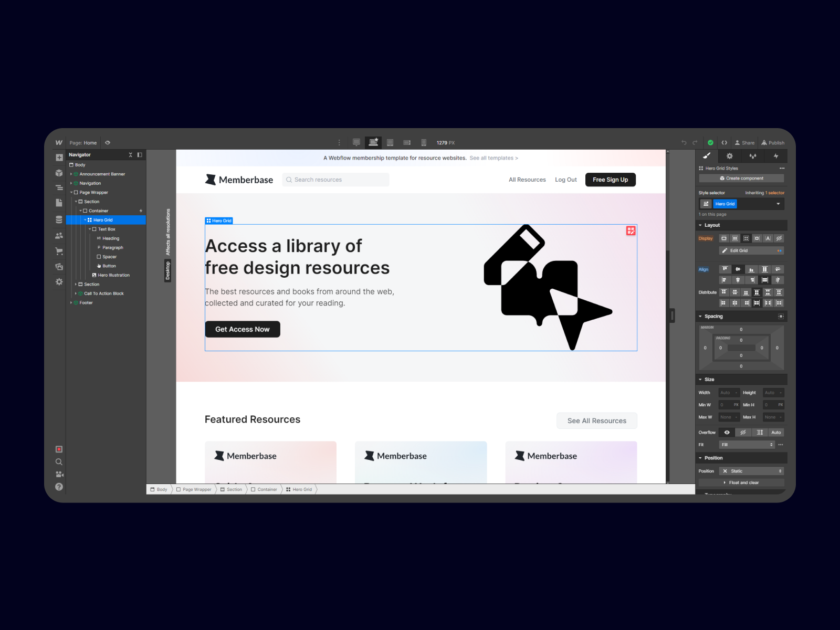This screenshot has height=630, width=840.
Task: Open the Pages panel icon
Action: click(59, 203)
